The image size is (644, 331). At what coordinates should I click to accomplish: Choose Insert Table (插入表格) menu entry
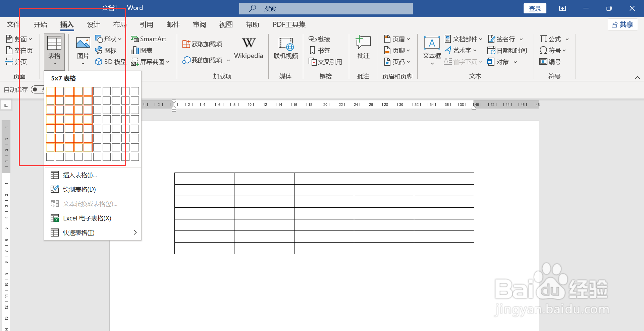93,175
